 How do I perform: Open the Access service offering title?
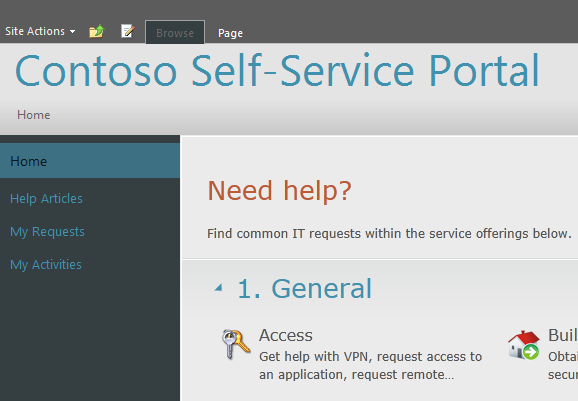(286, 335)
